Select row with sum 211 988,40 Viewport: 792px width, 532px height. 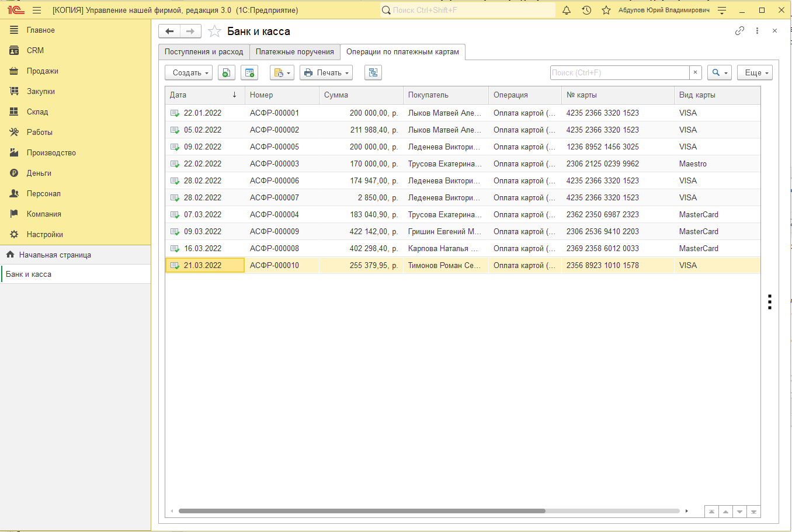click(463, 130)
